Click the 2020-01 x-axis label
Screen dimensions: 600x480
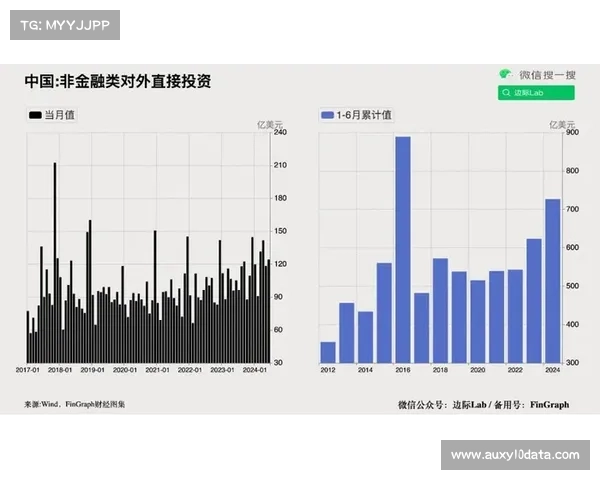(125, 370)
